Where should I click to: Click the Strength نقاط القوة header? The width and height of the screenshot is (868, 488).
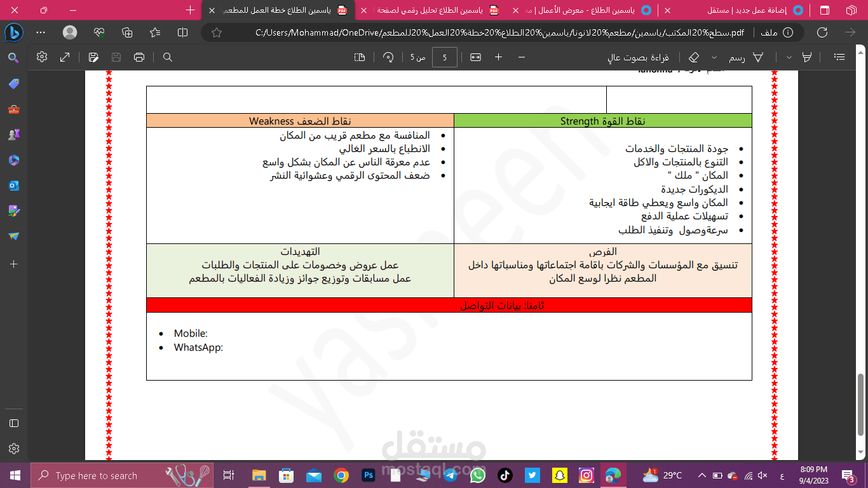(603, 121)
